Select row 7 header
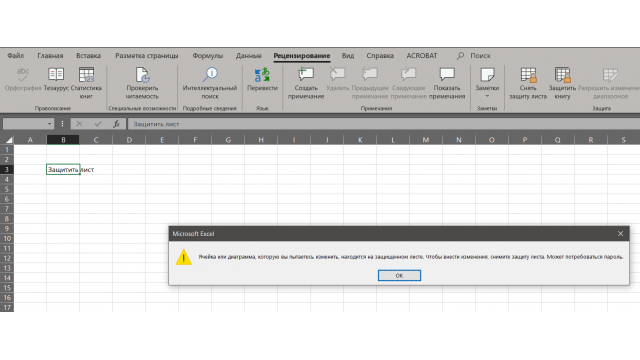The height and width of the screenshot is (360, 640). [x=7, y=209]
